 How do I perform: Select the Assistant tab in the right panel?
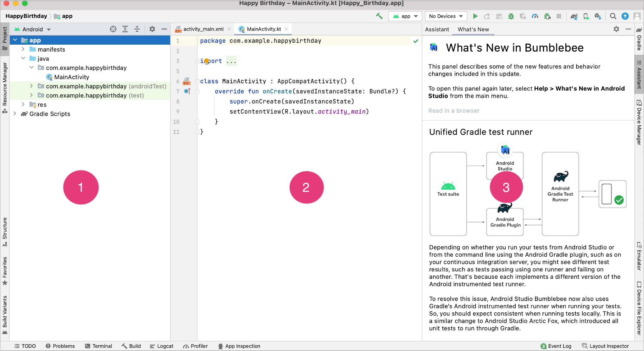pyautogui.click(x=437, y=29)
